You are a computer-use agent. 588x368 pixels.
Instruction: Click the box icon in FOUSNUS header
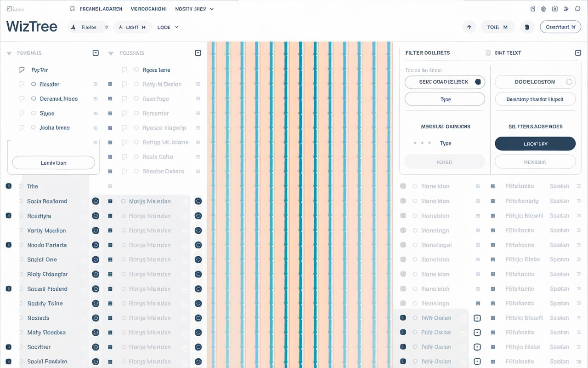[96, 53]
